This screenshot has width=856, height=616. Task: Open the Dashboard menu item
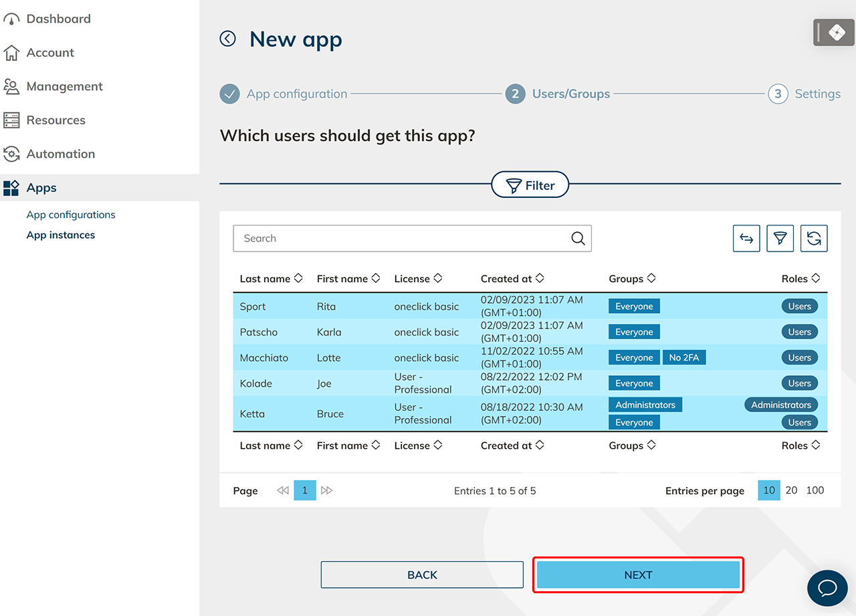pos(58,19)
